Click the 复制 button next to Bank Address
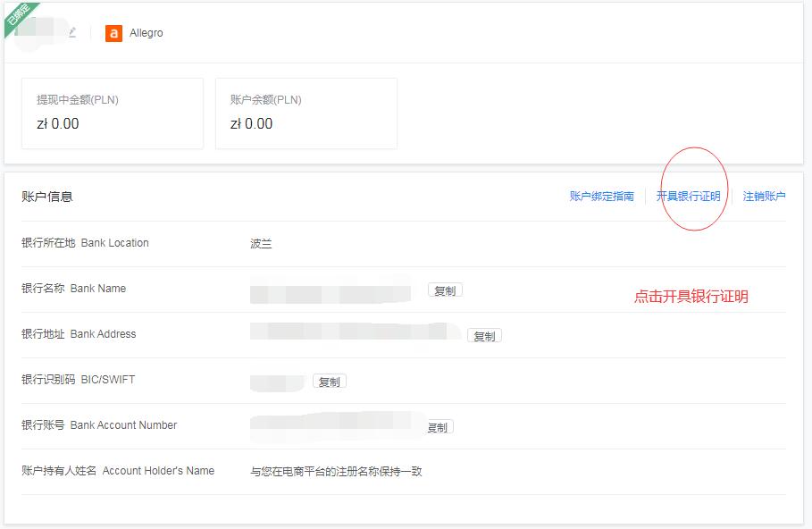812x529 pixels. [x=483, y=335]
